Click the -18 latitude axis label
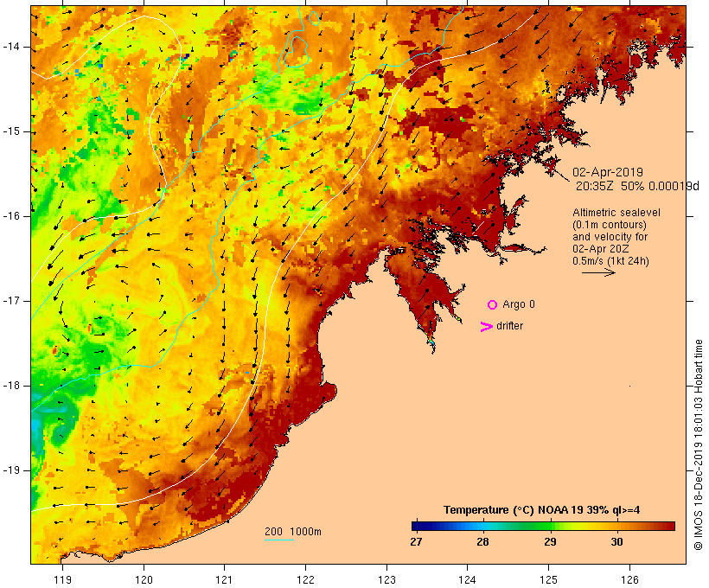This screenshot has width=709, height=588. [11, 386]
